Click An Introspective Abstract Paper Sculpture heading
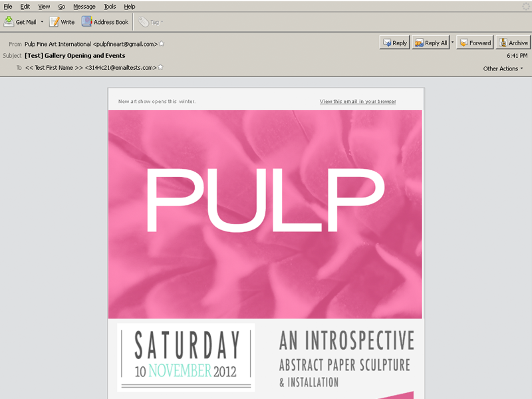This screenshot has height=399, width=532. coord(346,359)
